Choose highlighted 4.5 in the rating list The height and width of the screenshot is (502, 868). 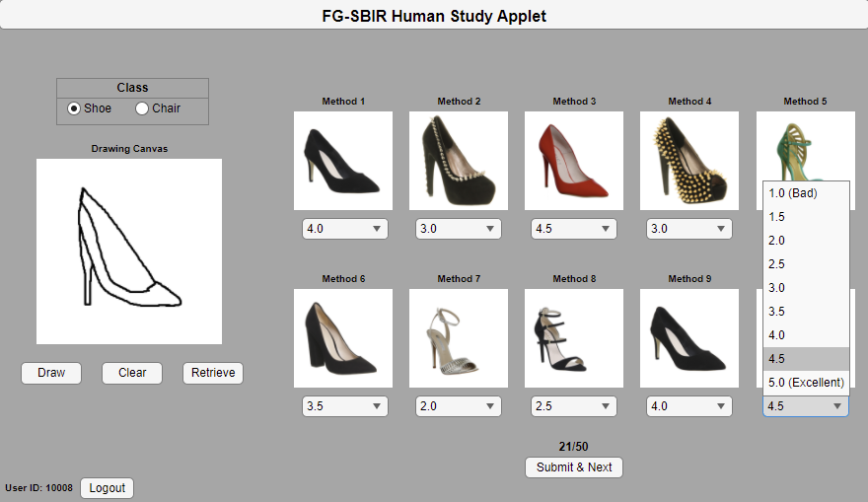click(x=806, y=359)
